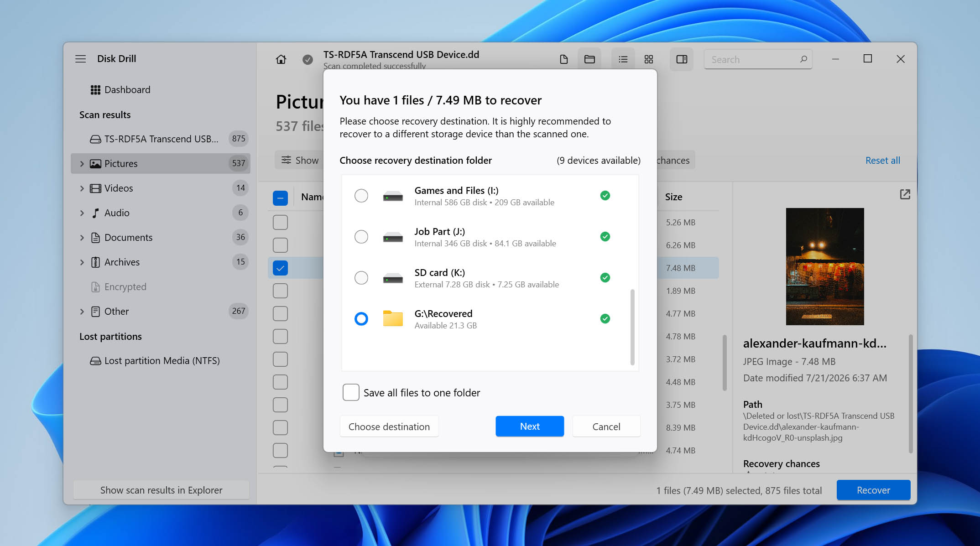Click the SD card (K:) drive icon
This screenshot has width=980, height=546.
[393, 278]
